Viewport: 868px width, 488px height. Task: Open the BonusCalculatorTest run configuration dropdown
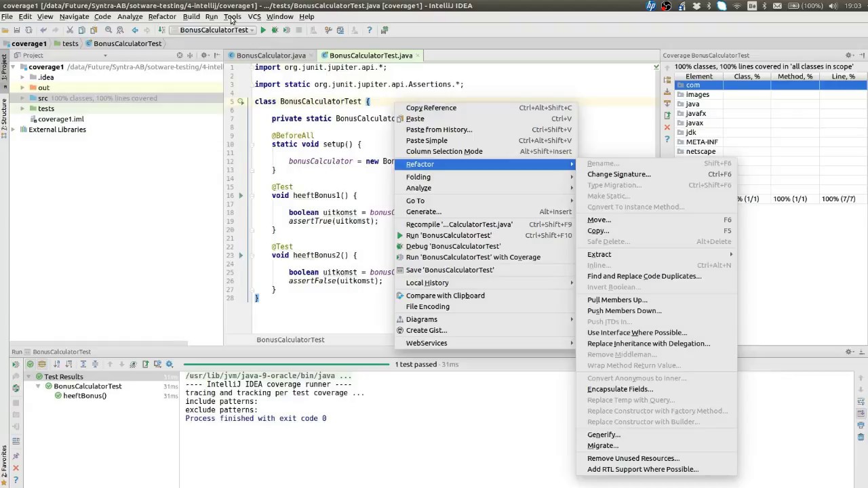click(214, 30)
